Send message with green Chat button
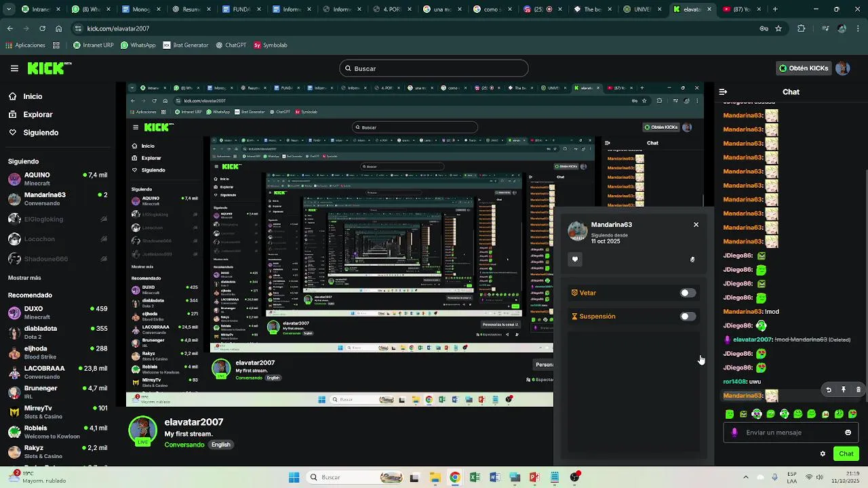The height and width of the screenshot is (488, 868). pos(846,454)
